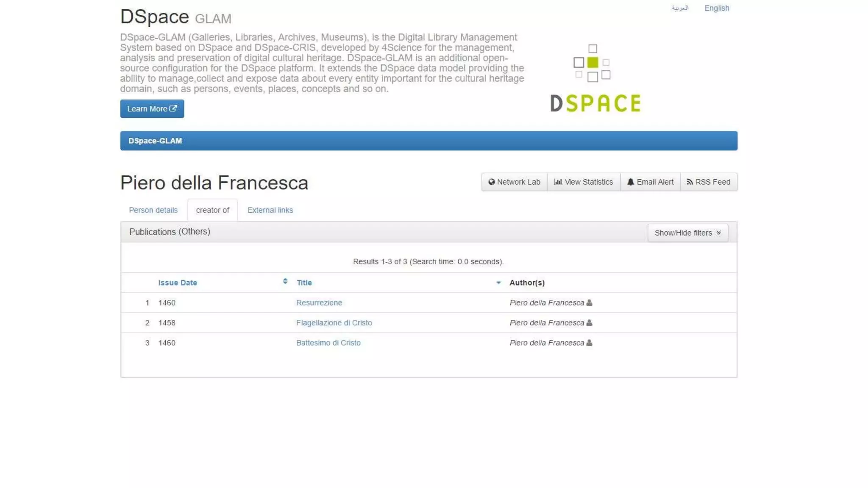Switch language to English
The height and width of the screenshot is (488, 868).
pyautogui.click(x=716, y=8)
